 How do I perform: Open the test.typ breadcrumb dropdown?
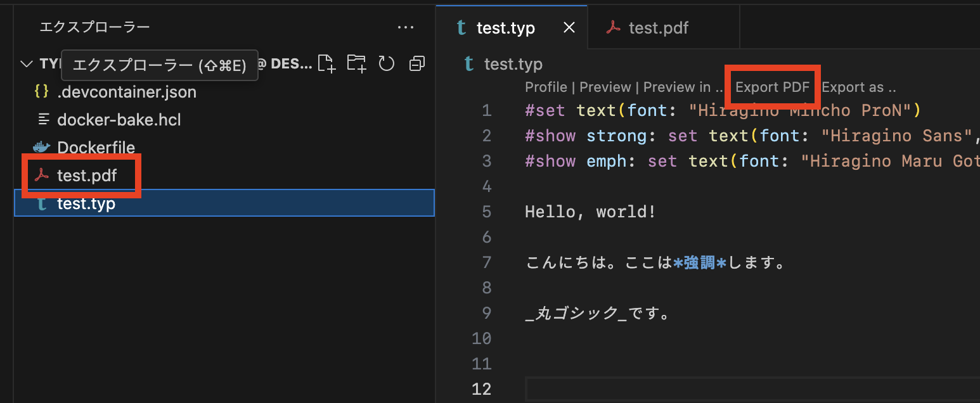(x=513, y=64)
